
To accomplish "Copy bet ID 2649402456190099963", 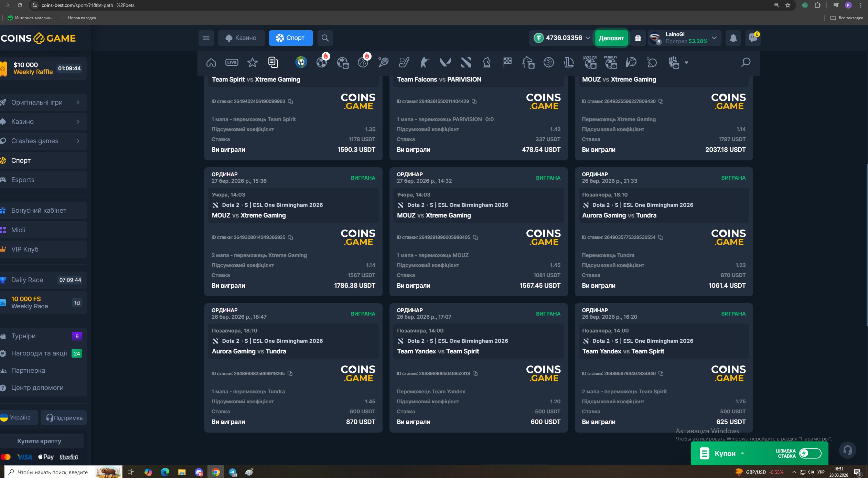I will [x=290, y=102].
